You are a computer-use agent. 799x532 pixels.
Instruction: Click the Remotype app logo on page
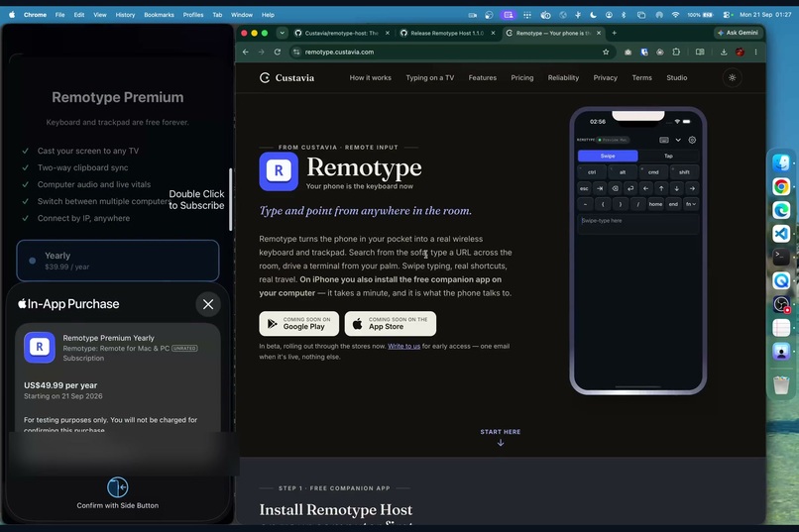click(x=279, y=171)
